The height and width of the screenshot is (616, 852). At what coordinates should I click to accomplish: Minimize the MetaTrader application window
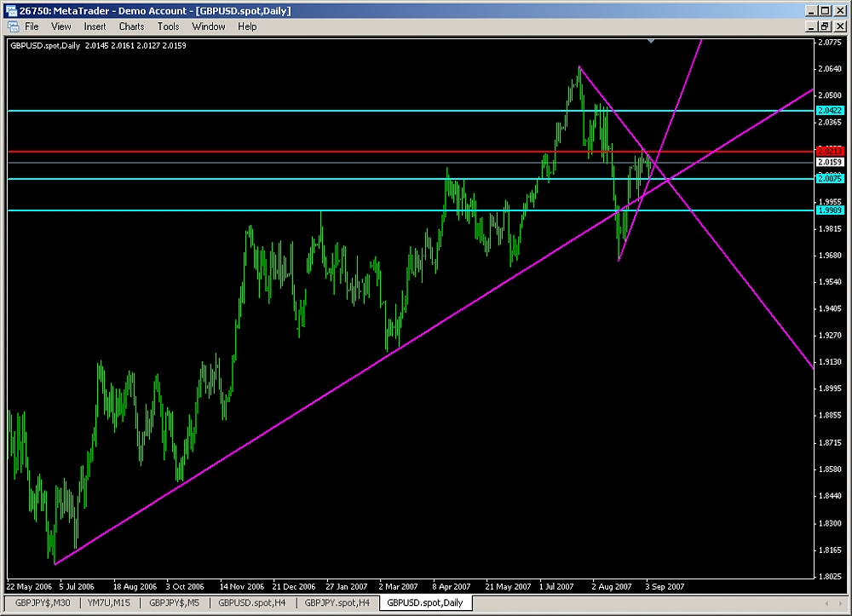tap(812, 10)
